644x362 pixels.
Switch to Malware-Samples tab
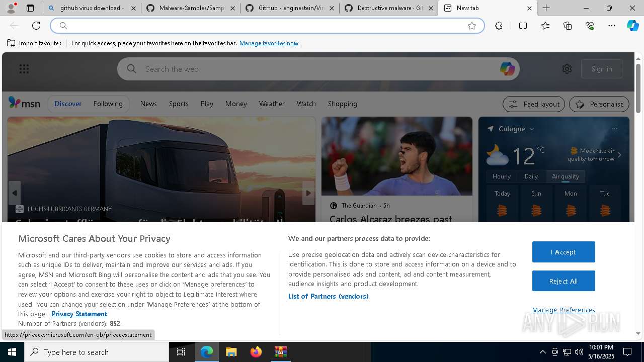[191, 8]
